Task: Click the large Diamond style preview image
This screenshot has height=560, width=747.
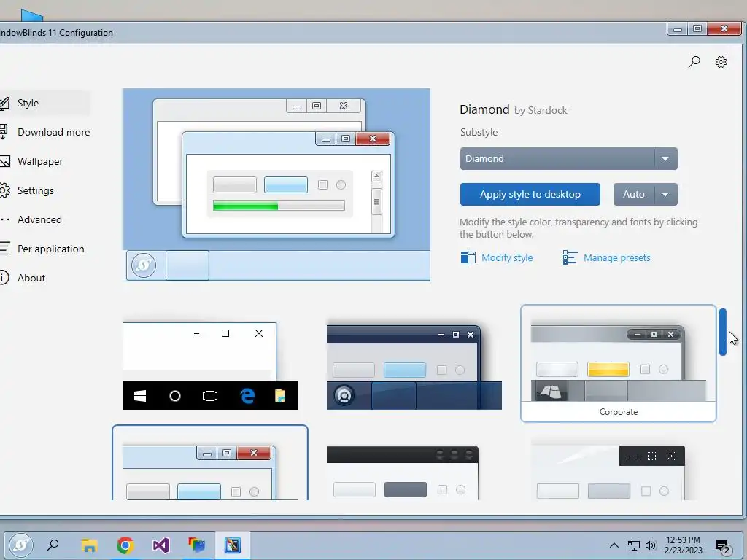Action: [x=276, y=184]
